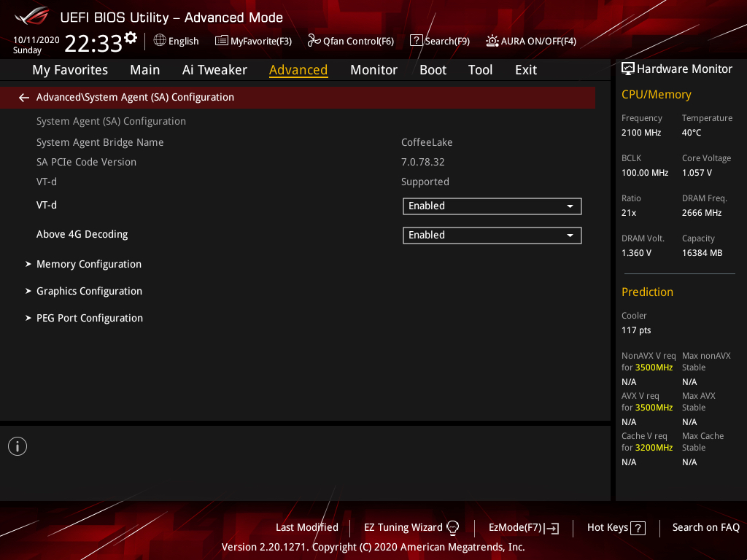Viewport: 747px width, 560px height.
Task: Click the Hardware Monitor display icon
Action: (x=628, y=69)
